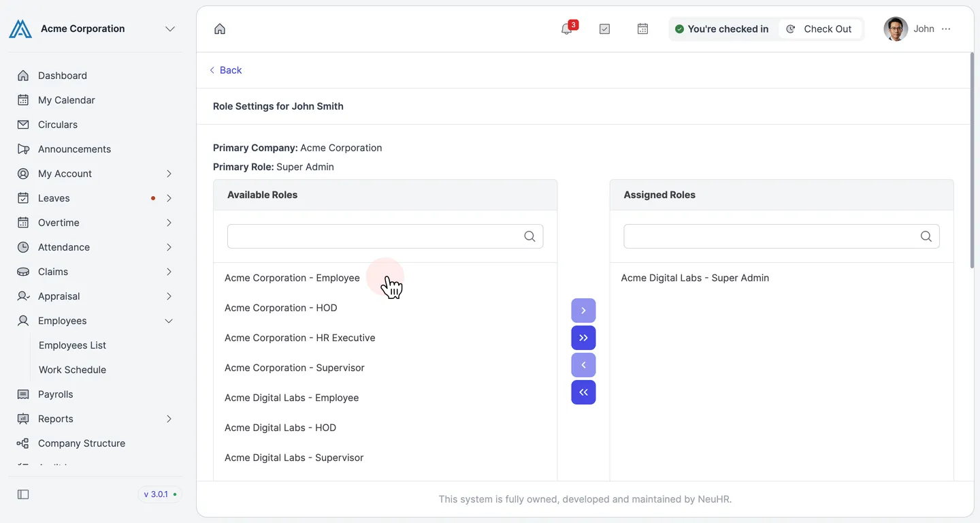Expand the Appraisal submenu chevron

point(169,296)
